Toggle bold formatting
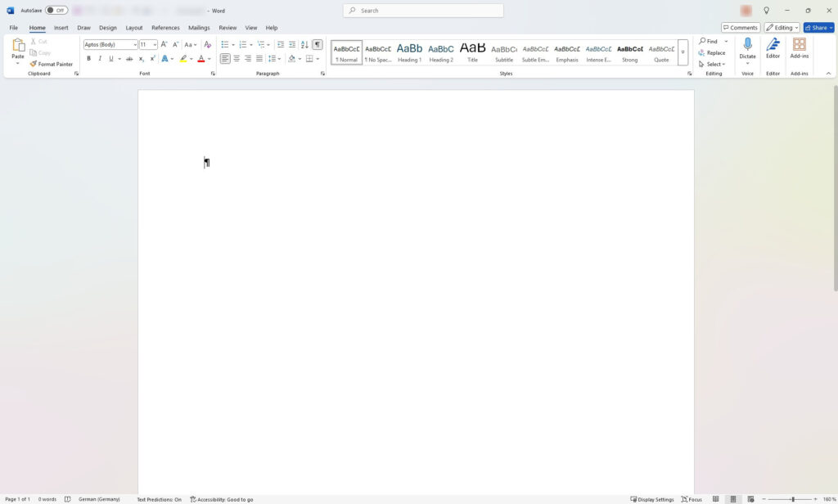838x504 pixels. pos(88,59)
